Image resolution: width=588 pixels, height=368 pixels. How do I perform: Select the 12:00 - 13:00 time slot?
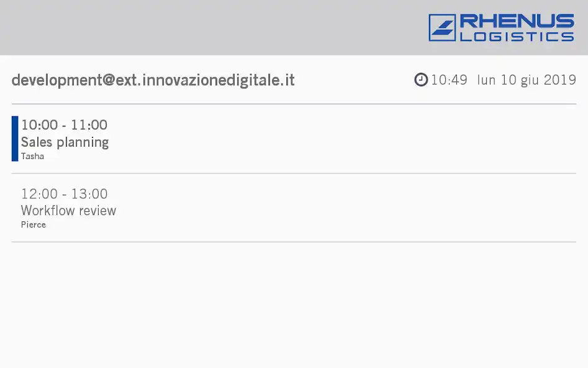pos(64,194)
